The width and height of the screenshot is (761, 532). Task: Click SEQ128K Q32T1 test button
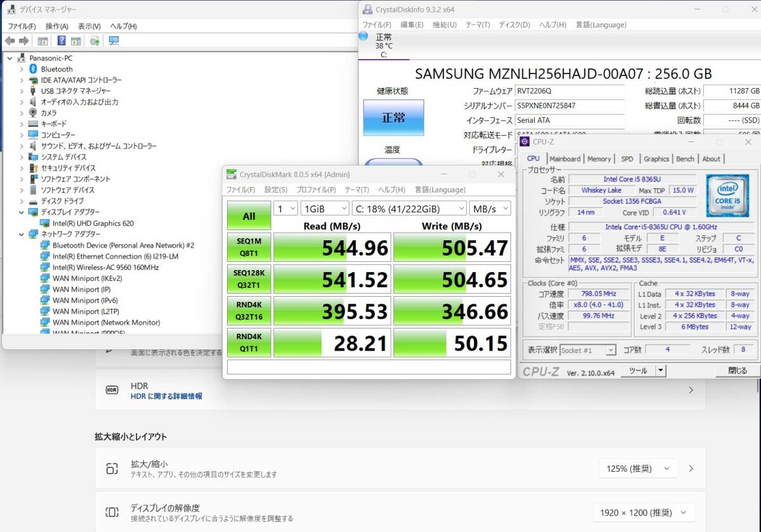click(249, 279)
